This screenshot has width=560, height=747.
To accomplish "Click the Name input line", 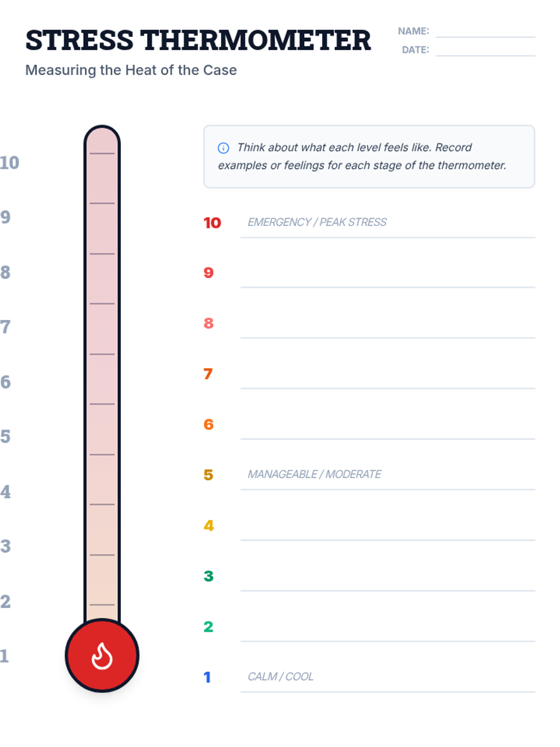I will [485, 32].
